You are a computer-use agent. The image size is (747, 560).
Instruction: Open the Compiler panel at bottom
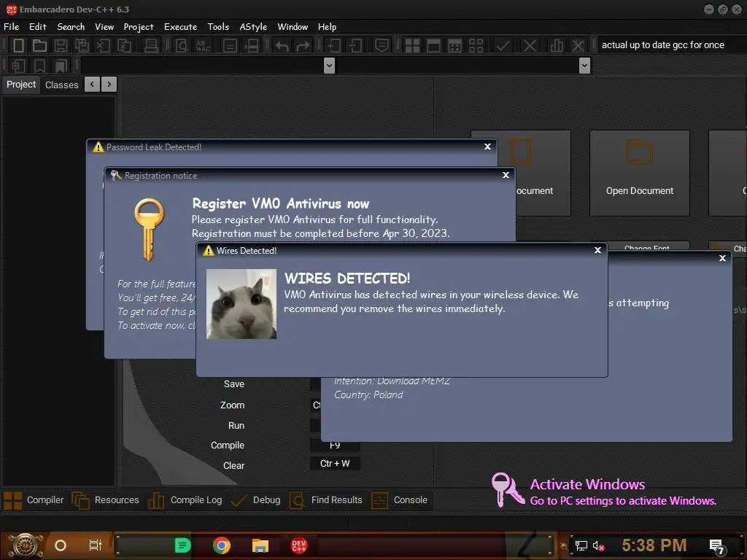34,500
